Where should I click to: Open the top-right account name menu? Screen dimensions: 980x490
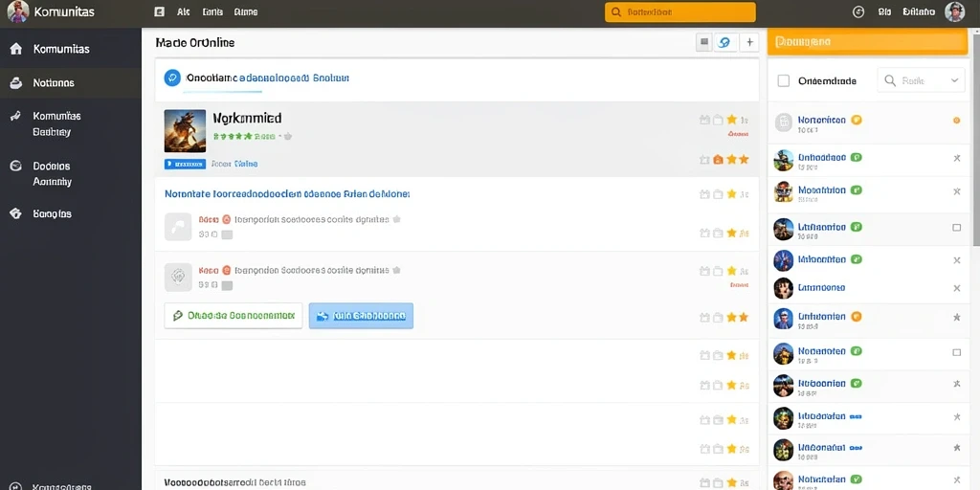[x=919, y=11]
